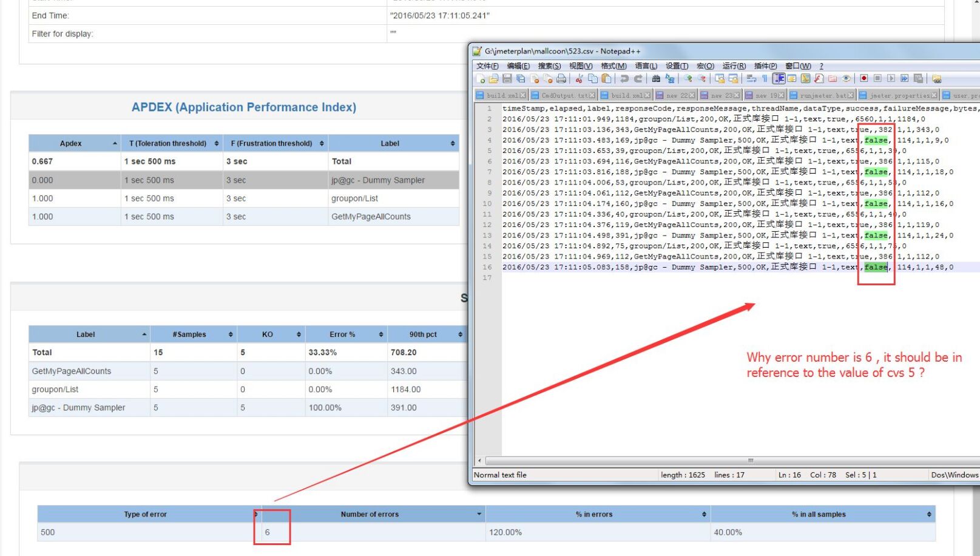The width and height of the screenshot is (980, 556).
Task: Toggle the Word Wrap toolbar button
Action: coord(751,79)
